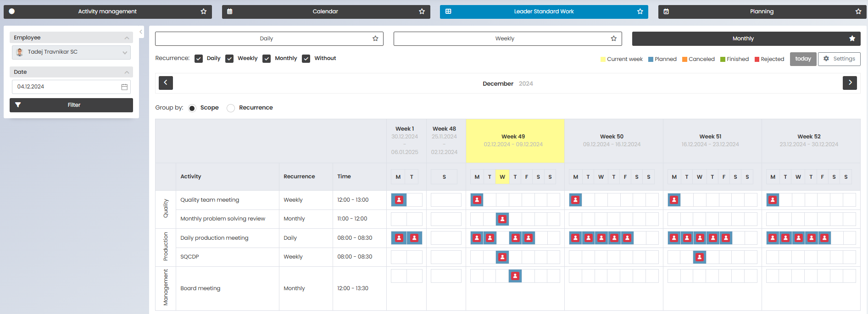This screenshot has height=314, width=868.
Task: Open the Board meeting activity marker
Action: [515, 276]
